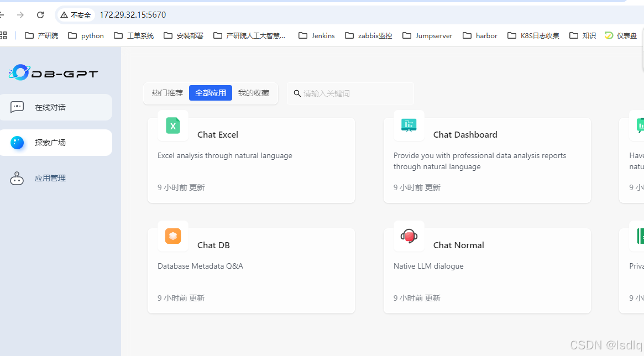Click Chat Excel's '9 小时前 更新' timestamp
644x356 pixels.
(x=181, y=187)
